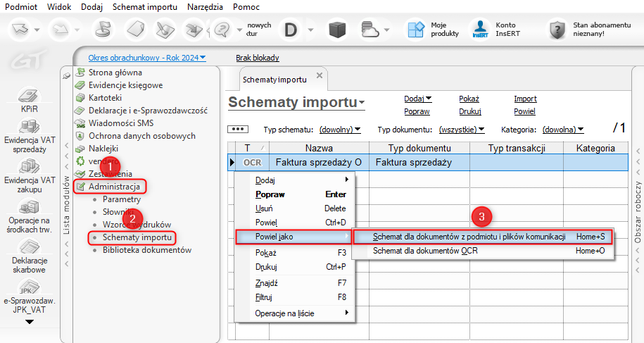
Task: Click the Drukuj link in header
Action: [x=469, y=111]
